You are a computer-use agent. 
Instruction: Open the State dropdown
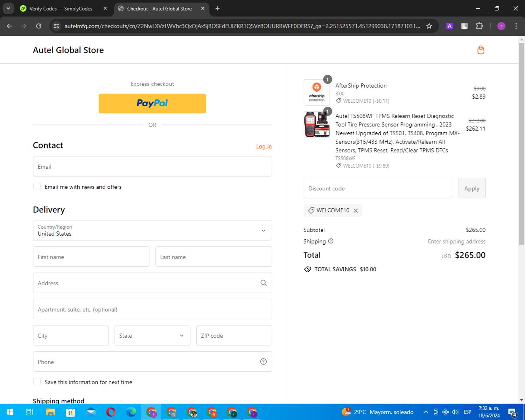tap(152, 335)
